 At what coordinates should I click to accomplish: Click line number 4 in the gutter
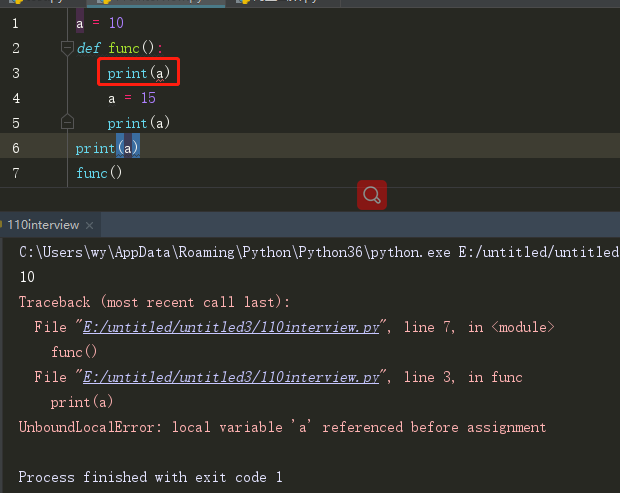click(x=15, y=98)
